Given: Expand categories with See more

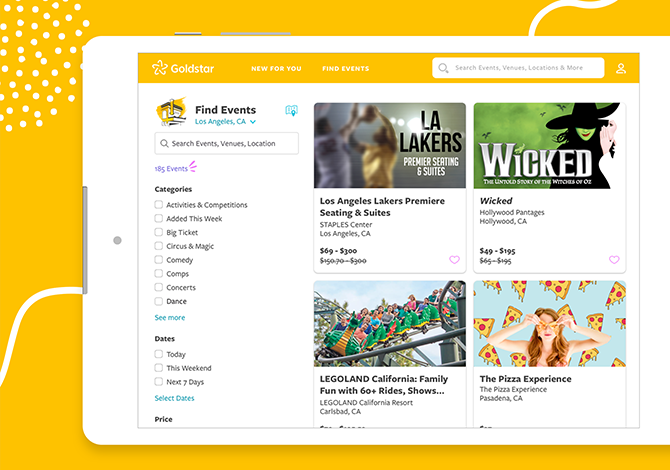Looking at the screenshot, I should [x=170, y=317].
